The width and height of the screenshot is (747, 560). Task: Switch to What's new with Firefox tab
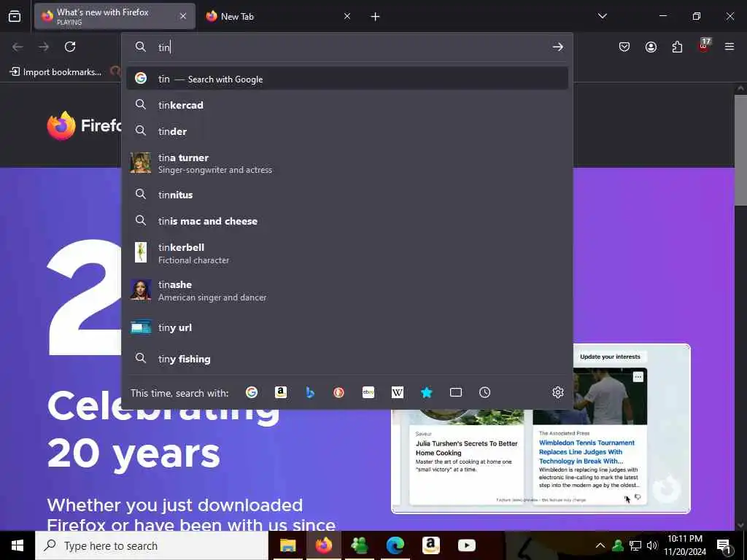pyautogui.click(x=115, y=17)
